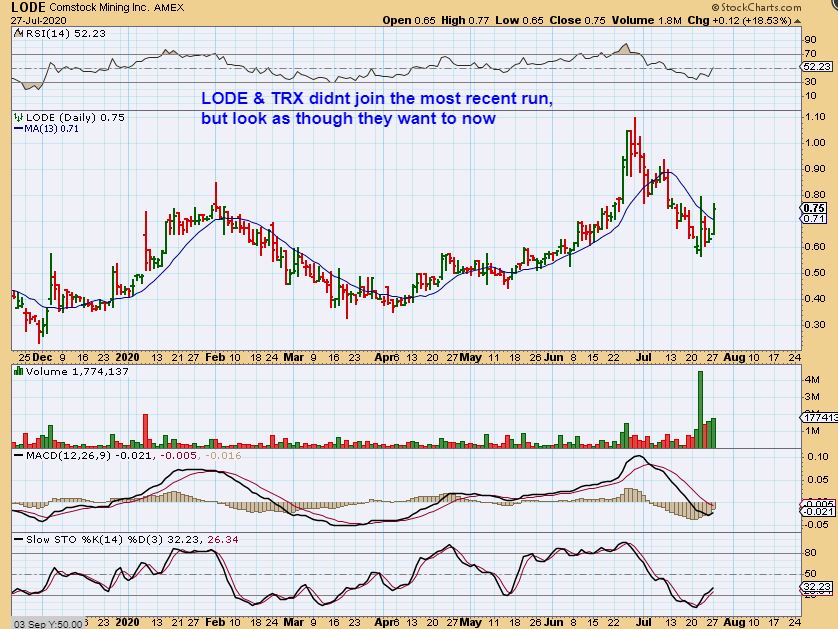The image size is (838, 629).
Task: Click the 'Low 0.65' header value
Action: [519, 21]
